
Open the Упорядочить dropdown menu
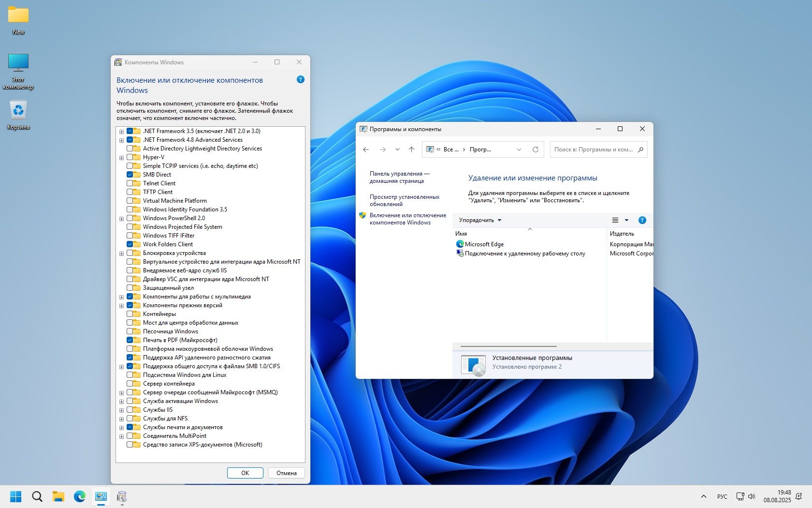click(x=480, y=220)
